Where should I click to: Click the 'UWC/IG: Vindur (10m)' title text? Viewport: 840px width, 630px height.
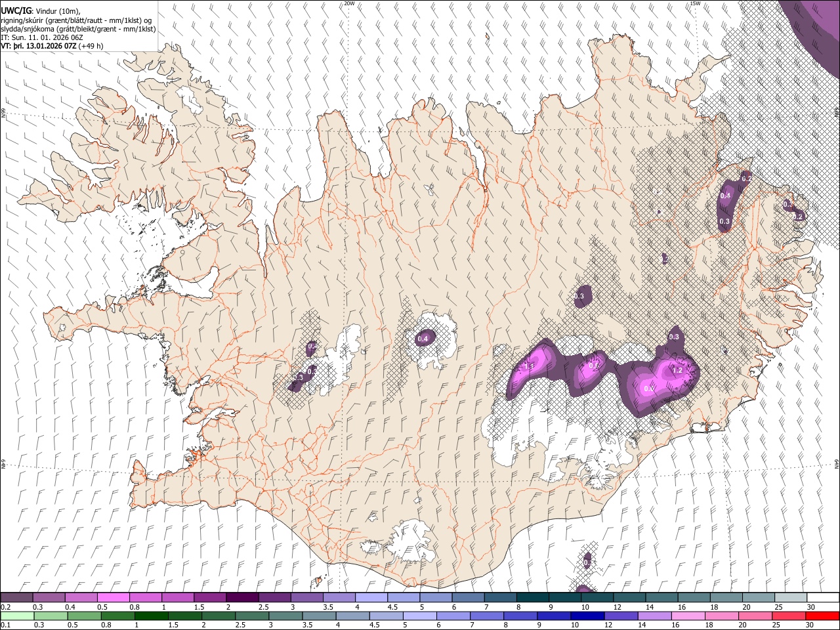[41, 11]
